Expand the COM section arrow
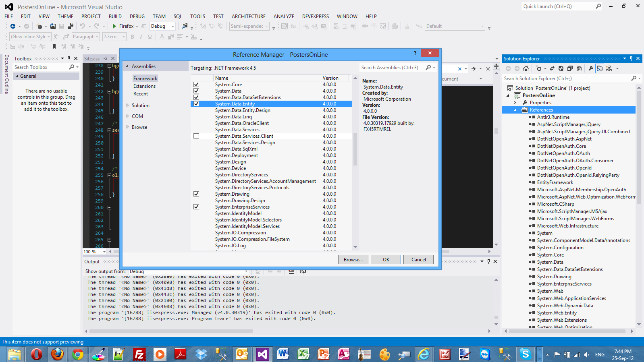Image resolution: width=644 pixels, height=362 pixels. pos(127,116)
